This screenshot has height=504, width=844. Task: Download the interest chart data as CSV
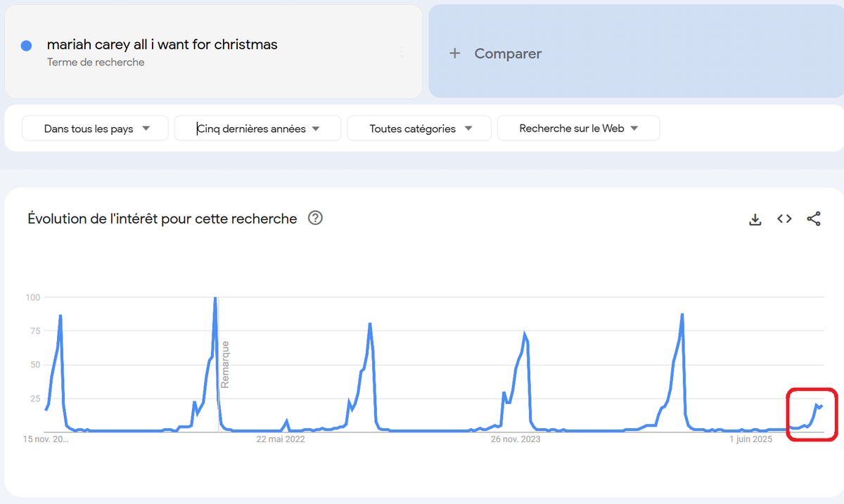(x=755, y=219)
